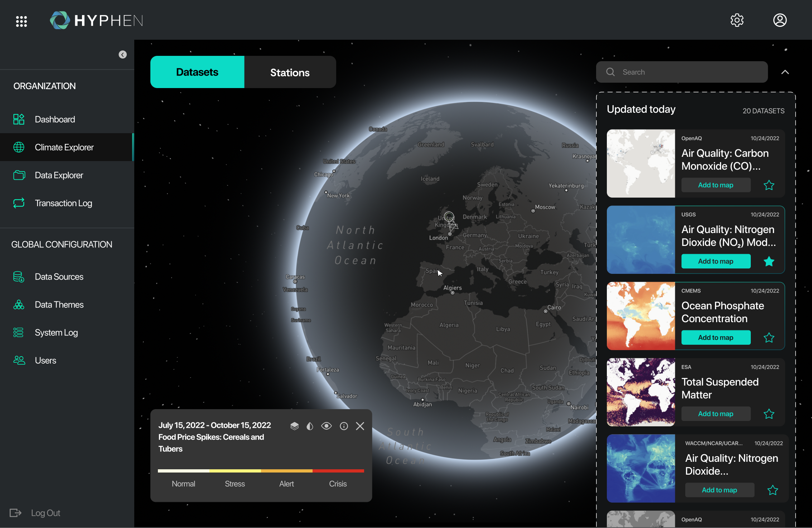The height and width of the screenshot is (528, 812).
Task: Switch to the Stations tab
Action: tap(290, 72)
